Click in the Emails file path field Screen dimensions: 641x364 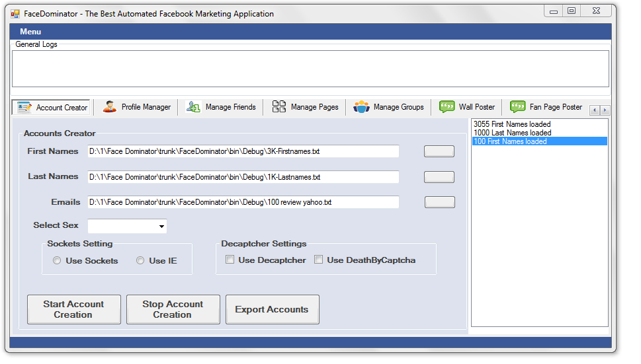(243, 202)
